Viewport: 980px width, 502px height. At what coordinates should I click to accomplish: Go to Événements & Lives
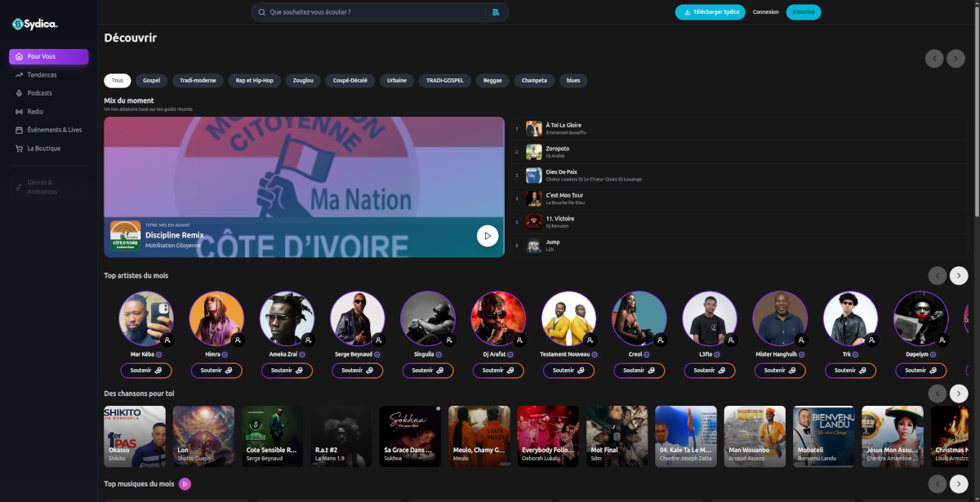49,130
